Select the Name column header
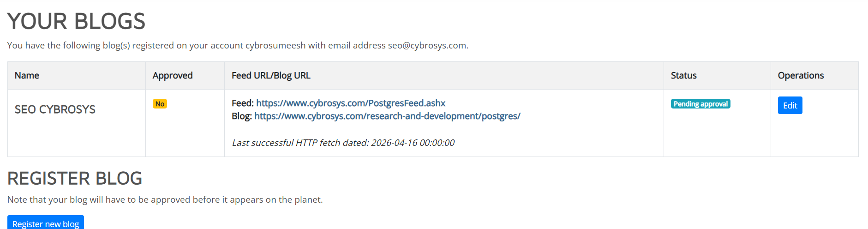This screenshot has width=868, height=229. tap(27, 75)
